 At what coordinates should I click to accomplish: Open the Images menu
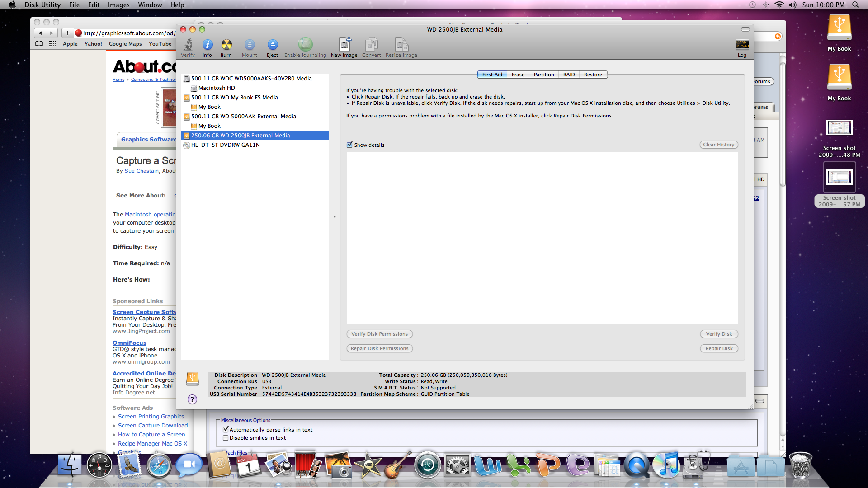[x=119, y=5]
